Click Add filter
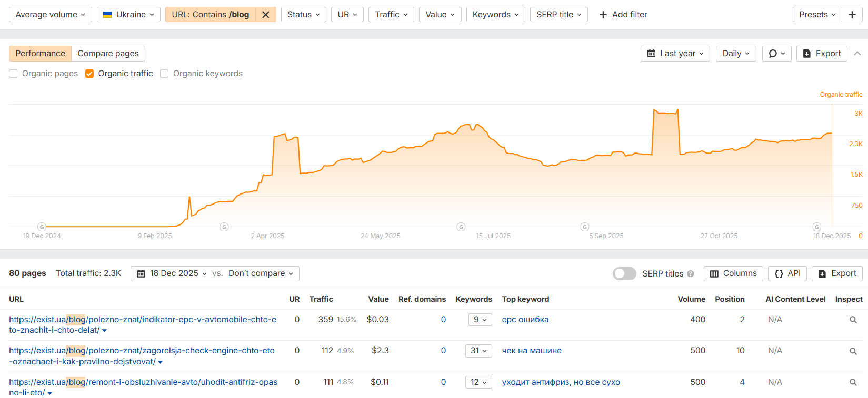The height and width of the screenshot is (398, 868). [x=623, y=15]
